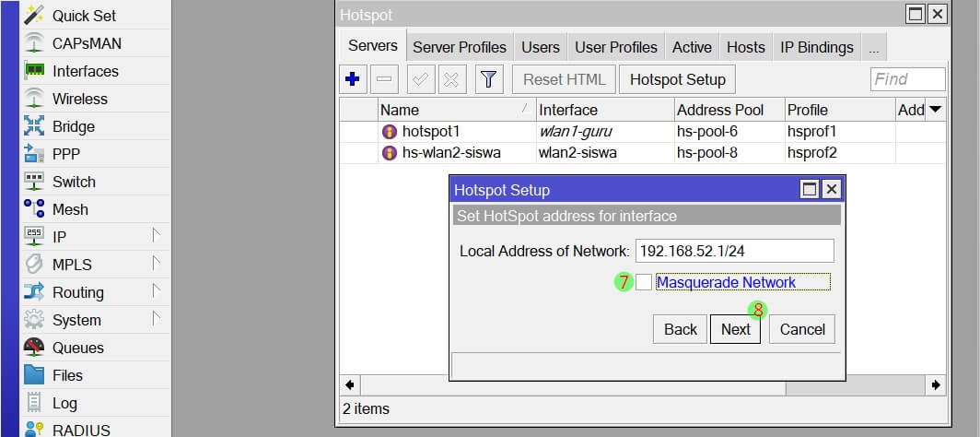
Task: Click Next in Hotspot Setup dialog
Action: (x=735, y=329)
